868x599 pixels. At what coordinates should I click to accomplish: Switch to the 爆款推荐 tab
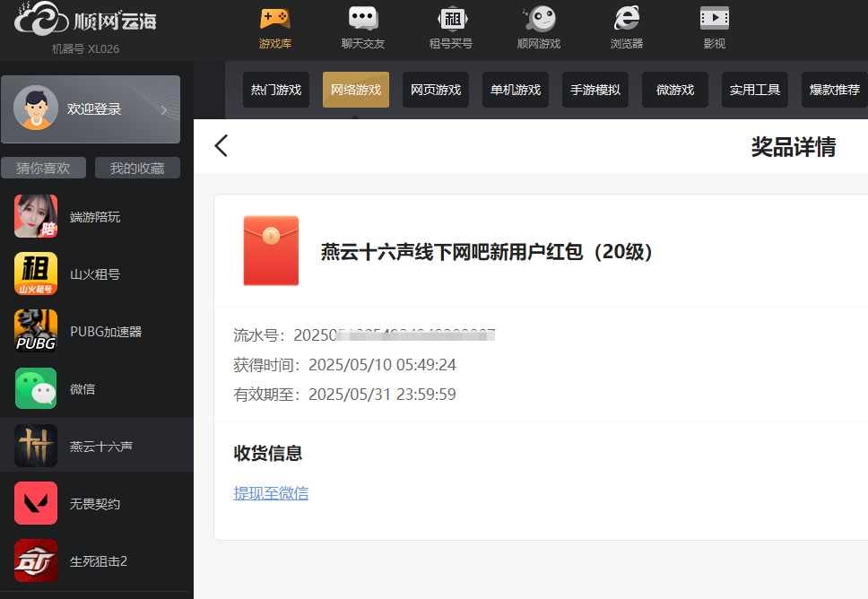pos(834,90)
